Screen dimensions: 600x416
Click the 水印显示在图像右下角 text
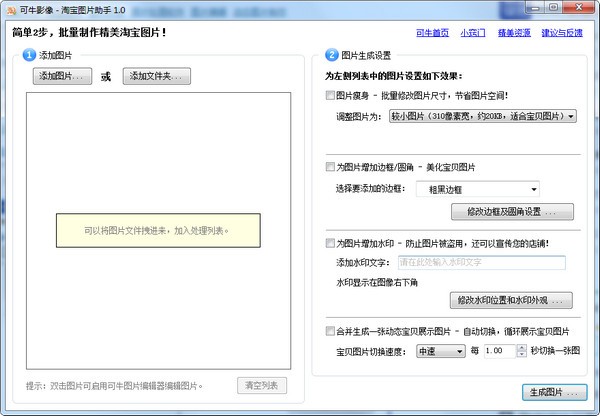377,283
